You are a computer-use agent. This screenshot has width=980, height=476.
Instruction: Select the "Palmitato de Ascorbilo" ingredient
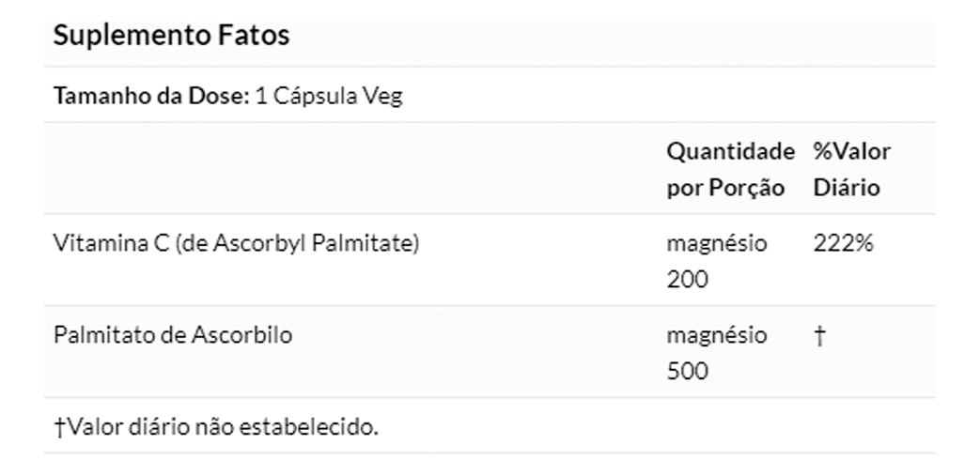pyautogui.click(x=172, y=335)
